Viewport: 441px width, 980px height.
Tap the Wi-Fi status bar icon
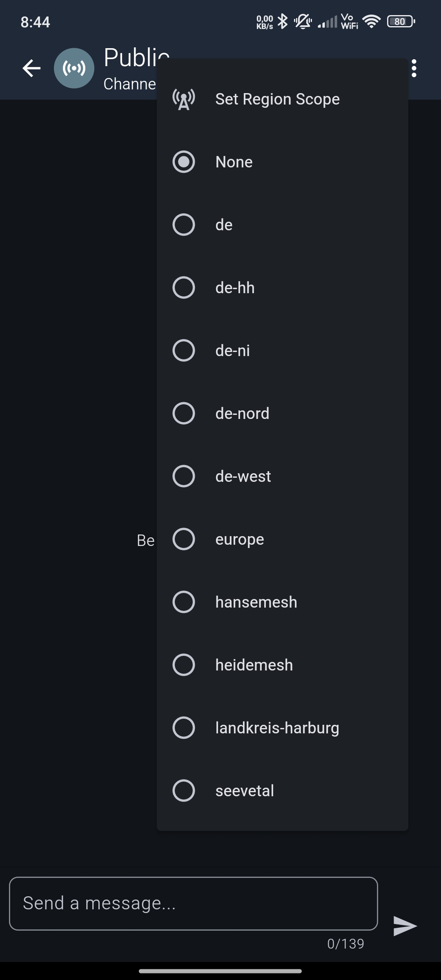pyautogui.click(x=371, y=21)
